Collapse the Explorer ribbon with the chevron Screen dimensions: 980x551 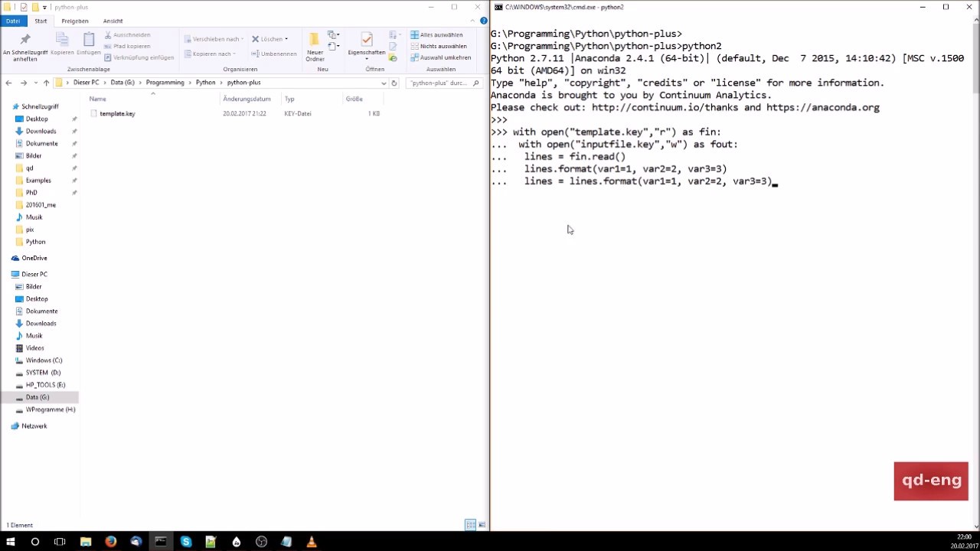point(473,21)
